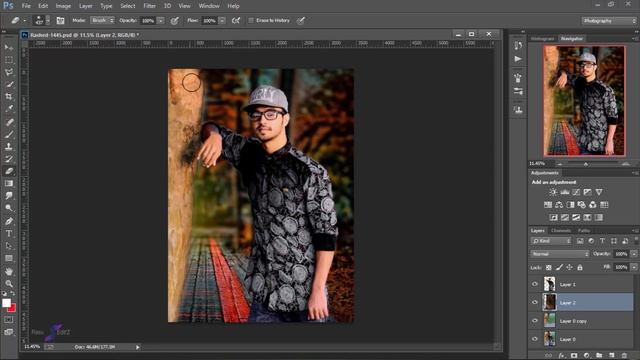
Task: Open the options bar Opacity slider arrow
Action: [161, 20]
